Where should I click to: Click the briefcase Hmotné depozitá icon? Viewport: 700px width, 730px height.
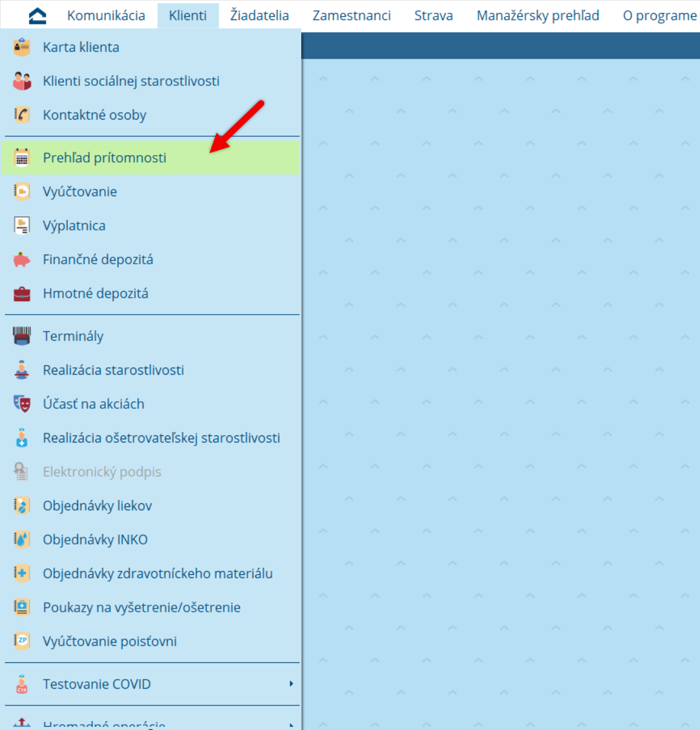click(x=22, y=294)
